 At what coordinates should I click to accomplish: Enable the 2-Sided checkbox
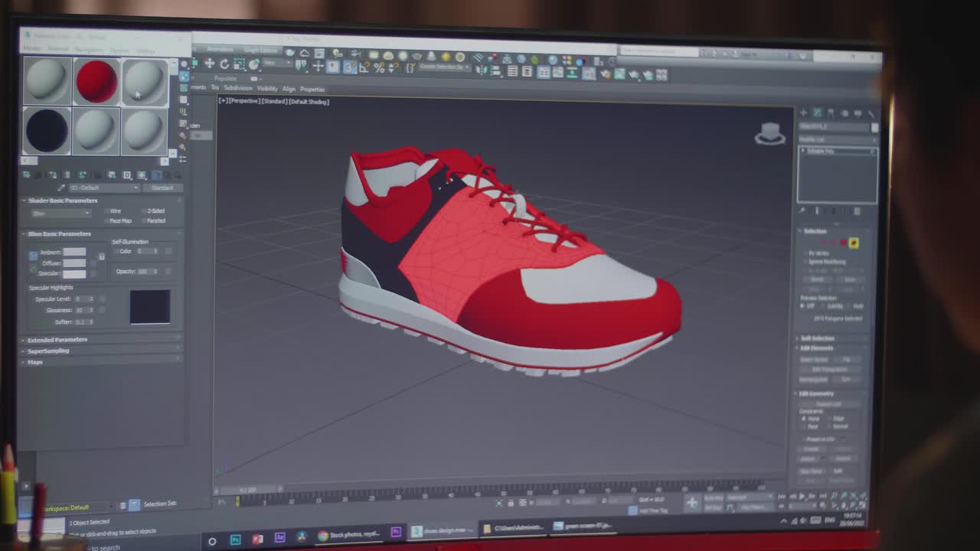point(143,211)
